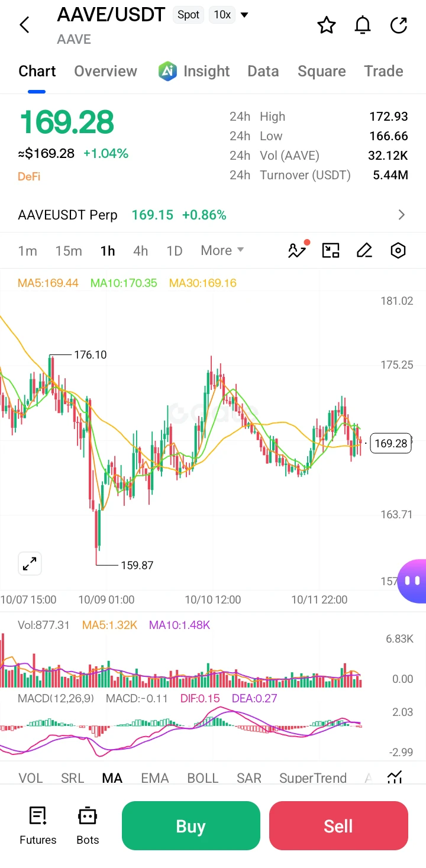Switch to the Chart tab
The width and height of the screenshot is (426, 868).
(37, 71)
